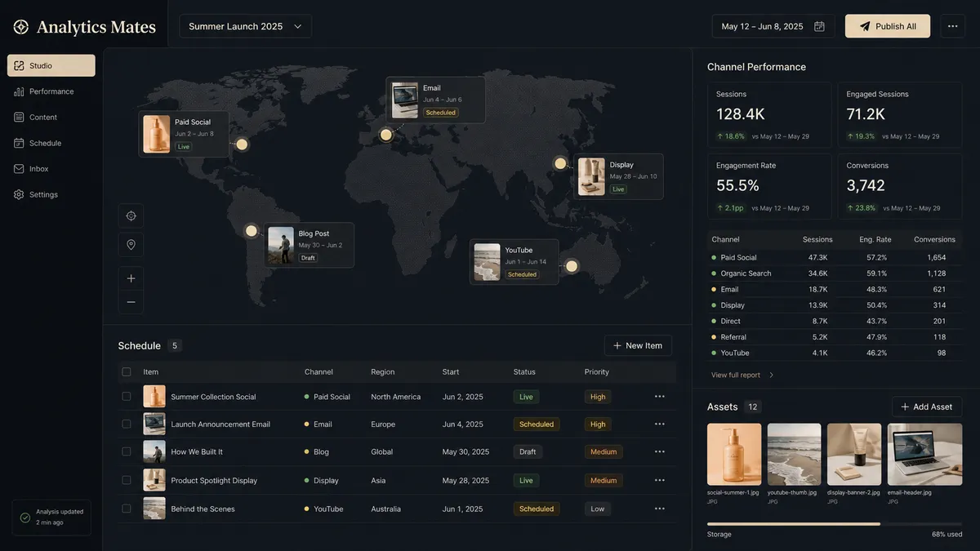The width and height of the screenshot is (980, 551).
Task: Open the May 12 – Jun 8 date range picker
Action: click(773, 26)
